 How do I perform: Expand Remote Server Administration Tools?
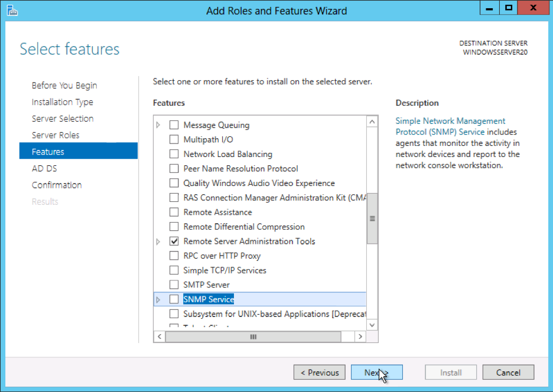(157, 241)
